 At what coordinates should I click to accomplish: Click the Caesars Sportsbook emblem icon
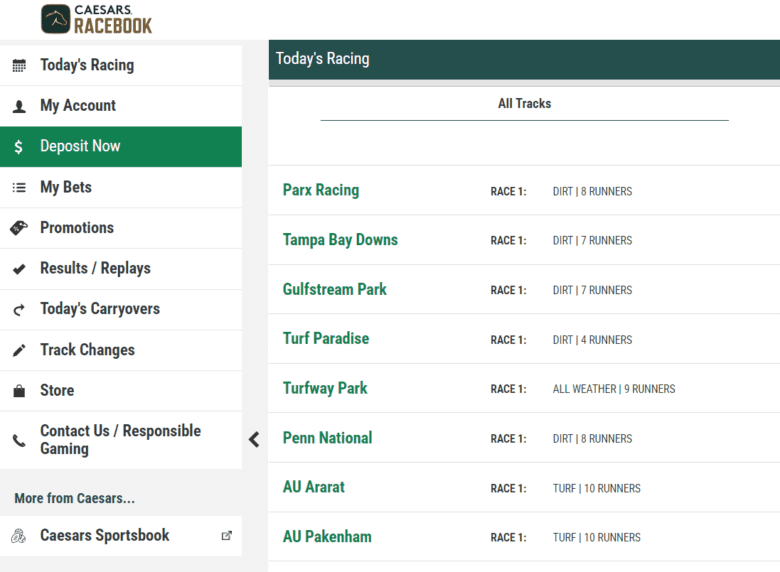18,536
